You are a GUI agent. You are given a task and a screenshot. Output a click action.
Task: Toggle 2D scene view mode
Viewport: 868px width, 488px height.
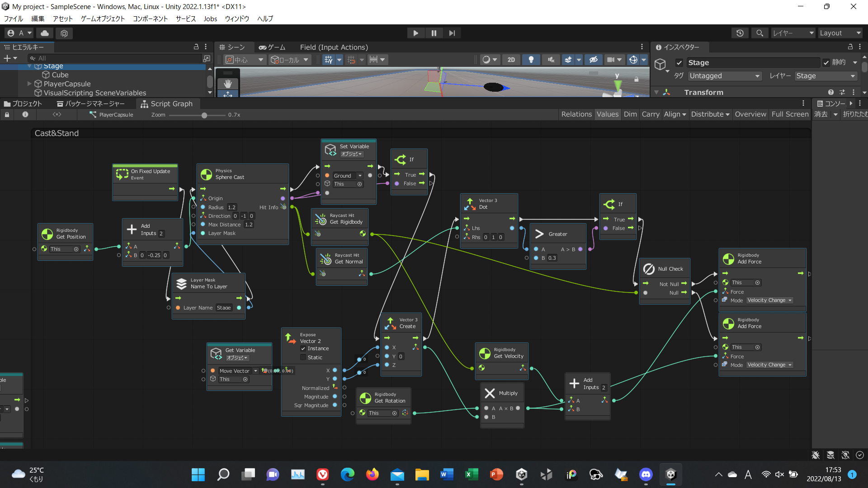click(511, 60)
